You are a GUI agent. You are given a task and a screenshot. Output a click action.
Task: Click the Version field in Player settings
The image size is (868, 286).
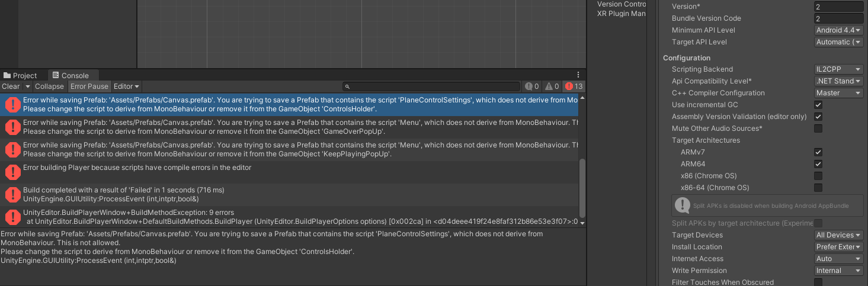pos(839,7)
